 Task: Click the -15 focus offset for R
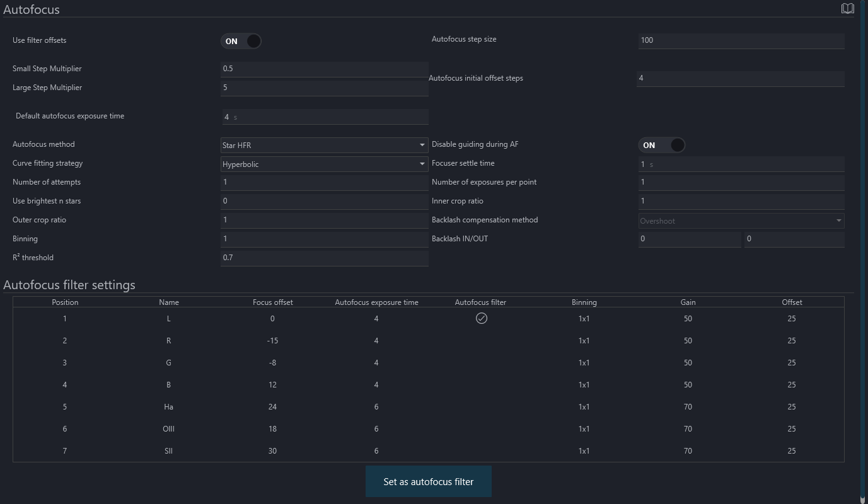pos(272,341)
